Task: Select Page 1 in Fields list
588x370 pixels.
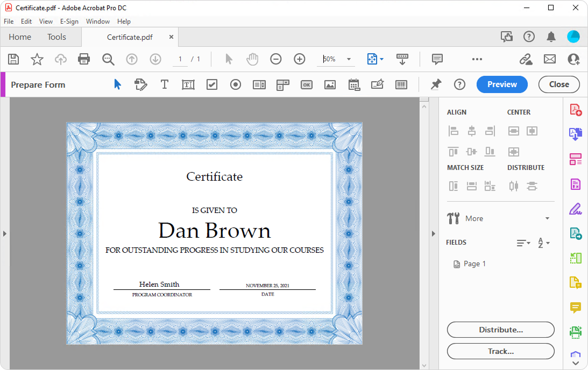Action: [474, 264]
